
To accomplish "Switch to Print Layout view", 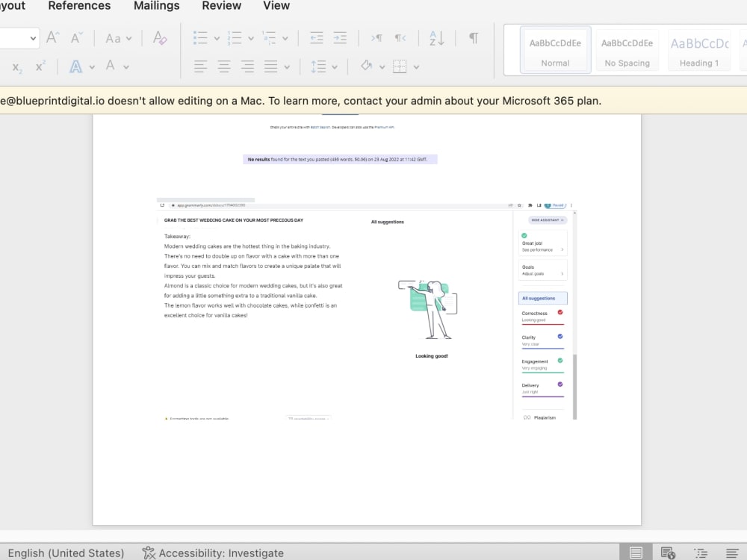I will click(636, 553).
